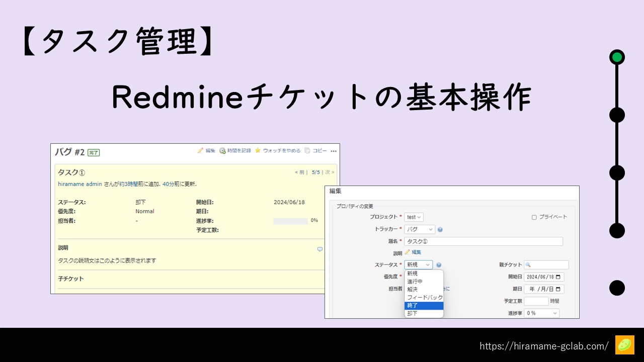Click the 時間を記録 clock icon

point(222,151)
